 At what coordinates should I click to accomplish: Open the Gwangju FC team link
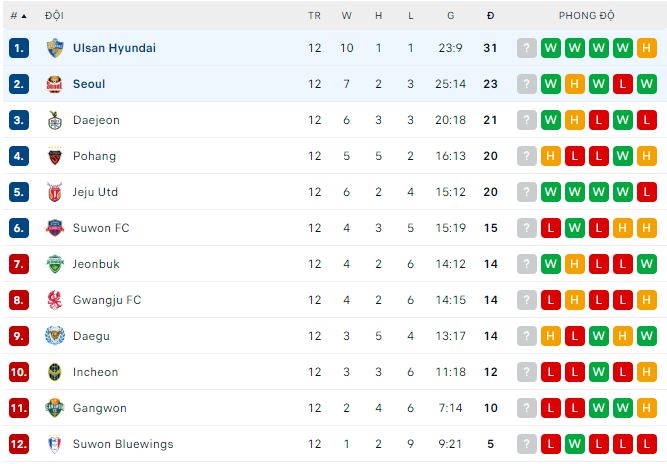coord(107,300)
